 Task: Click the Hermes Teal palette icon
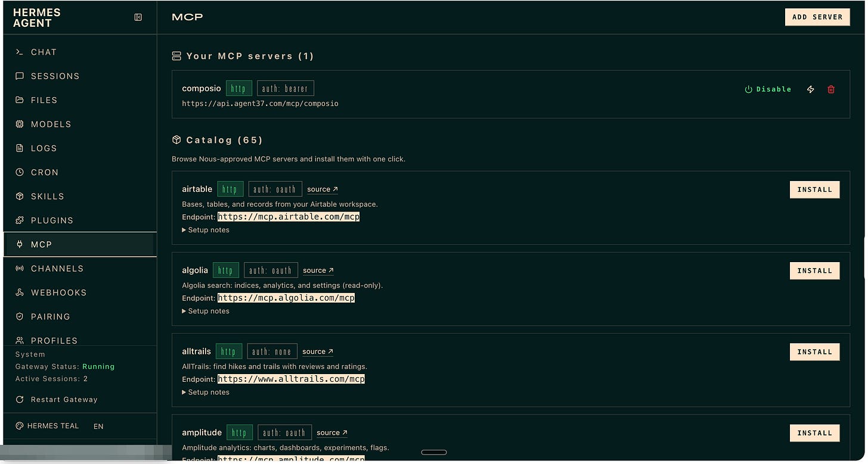click(20, 426)
